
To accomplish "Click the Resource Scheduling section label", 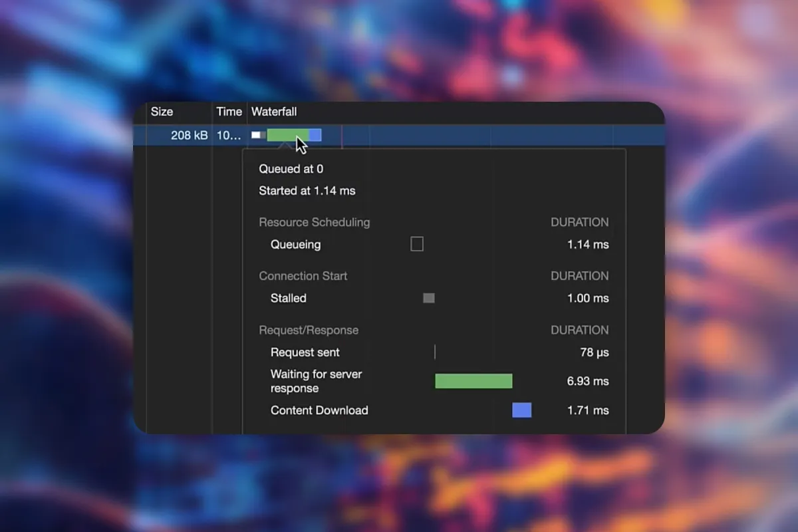I will (x=315, y=222).
